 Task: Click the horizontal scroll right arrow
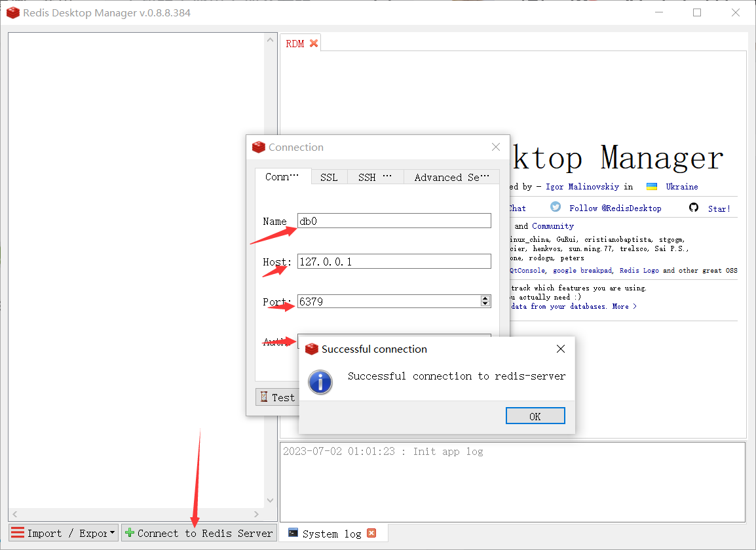pyautogui.click(x=257, y=515)
